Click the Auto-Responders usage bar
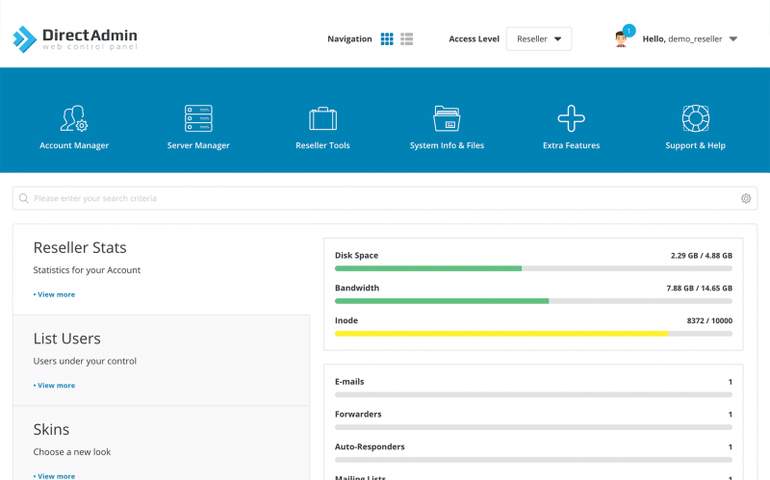This screenshot has width=770, height=480. 533,460
